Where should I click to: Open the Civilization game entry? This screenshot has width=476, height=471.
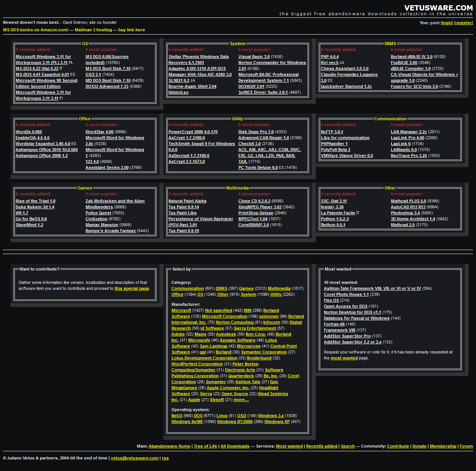(96, 219)
